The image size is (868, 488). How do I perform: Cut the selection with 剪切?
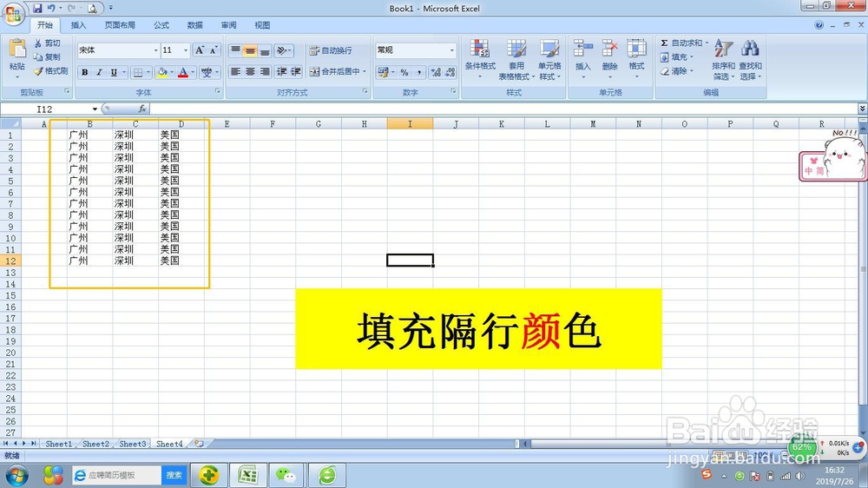click(x=47, y=43)
